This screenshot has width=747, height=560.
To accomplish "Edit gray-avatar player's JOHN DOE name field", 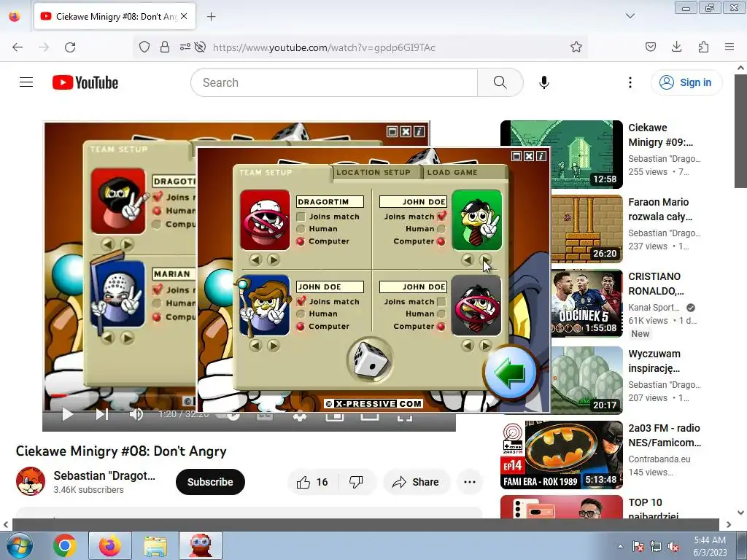I will pyautogui.click(x=413, y=287).
